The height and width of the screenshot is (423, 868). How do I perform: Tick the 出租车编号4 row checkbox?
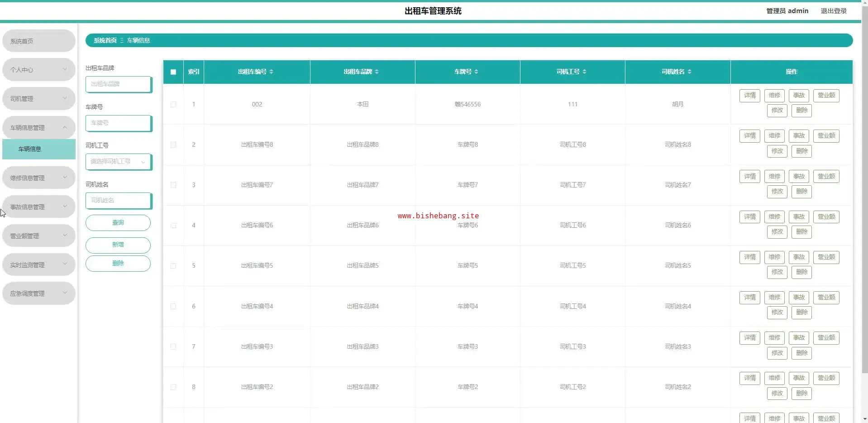click(173, 307)
